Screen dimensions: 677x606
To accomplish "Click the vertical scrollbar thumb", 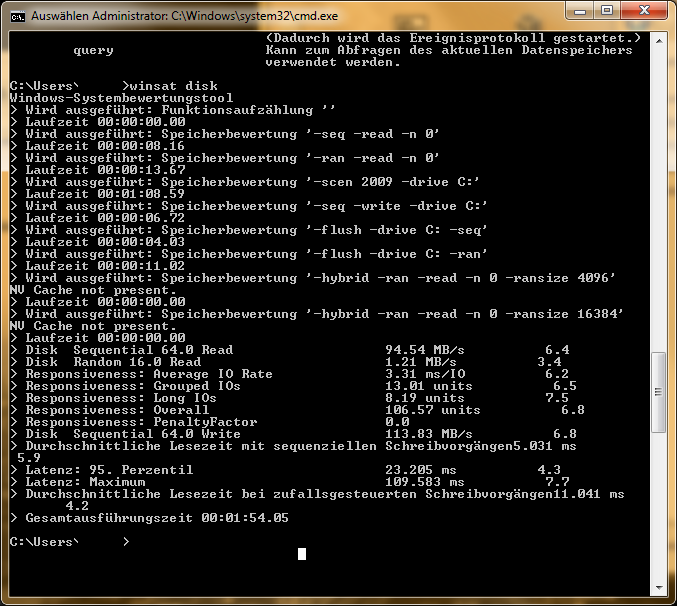I will [x=658, y=392].
